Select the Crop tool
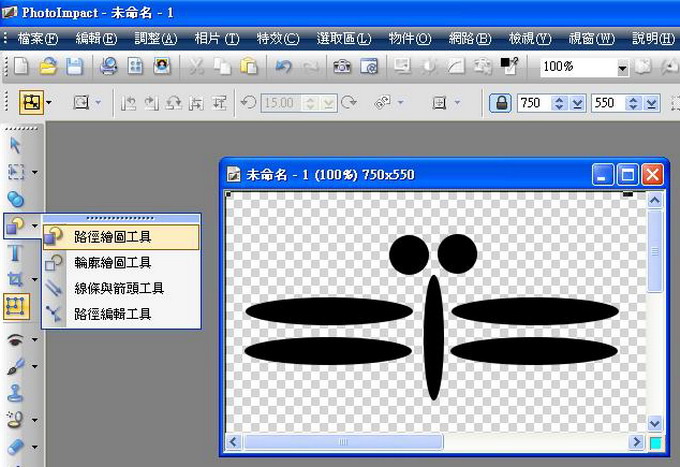 point(15,279)
